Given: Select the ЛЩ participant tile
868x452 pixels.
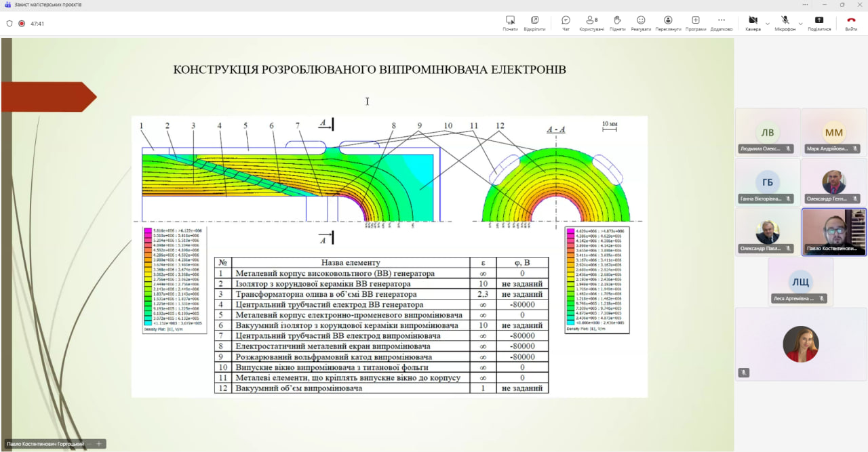Looking at the screenshot, I should 800,281.
